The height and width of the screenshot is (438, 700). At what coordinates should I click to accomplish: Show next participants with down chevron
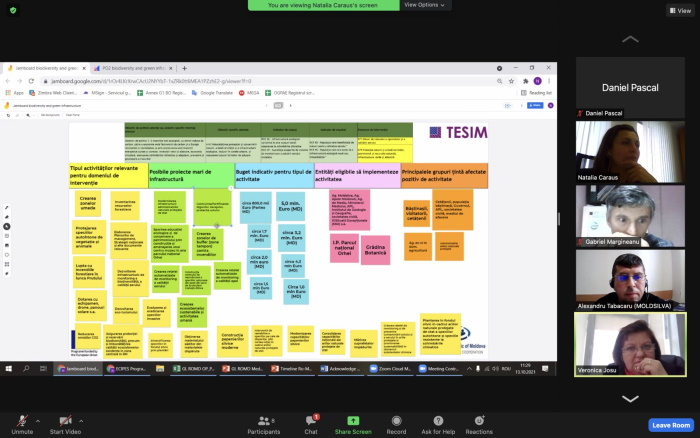click(x=630, y=399)
